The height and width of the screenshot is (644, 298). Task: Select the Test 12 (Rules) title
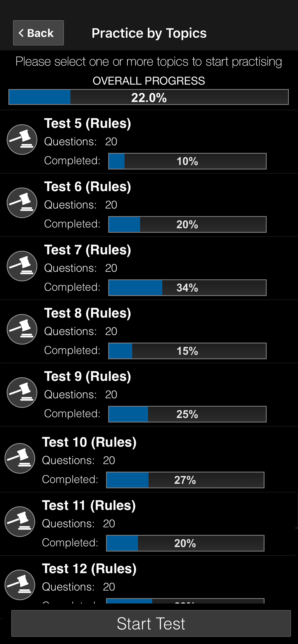89,569
